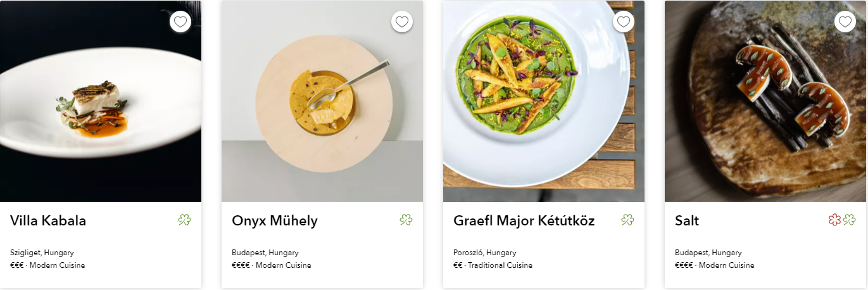This screenshot has height=290, width=868.
Task: Open the Onyx Mühely dish photo with spoon
Action: 322,101
